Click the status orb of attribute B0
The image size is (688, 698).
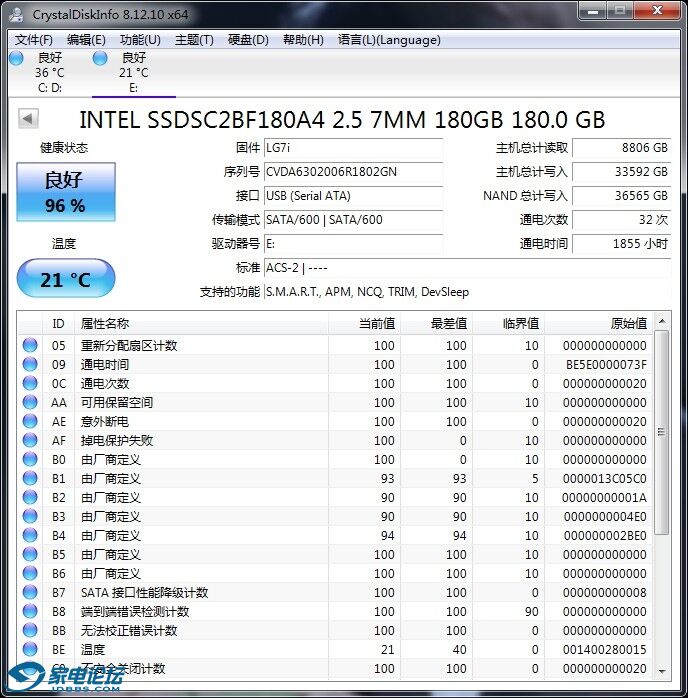click(30, 459)
